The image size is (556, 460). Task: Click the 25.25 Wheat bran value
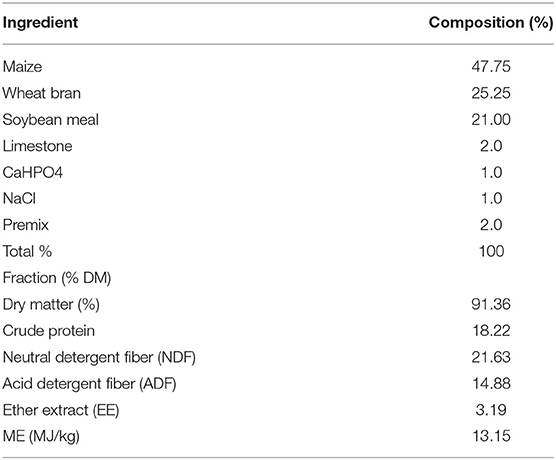[491, 93]
